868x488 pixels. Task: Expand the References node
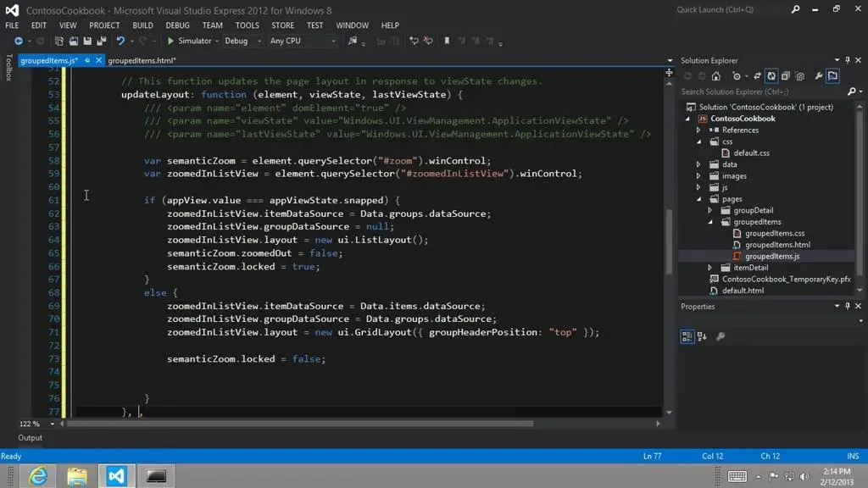[698, 130]
